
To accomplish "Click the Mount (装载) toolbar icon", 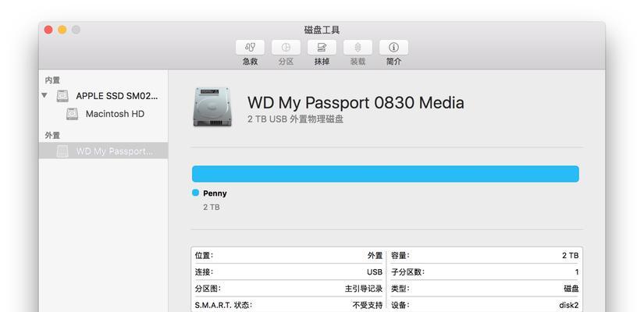I will [x=358, y=48].
